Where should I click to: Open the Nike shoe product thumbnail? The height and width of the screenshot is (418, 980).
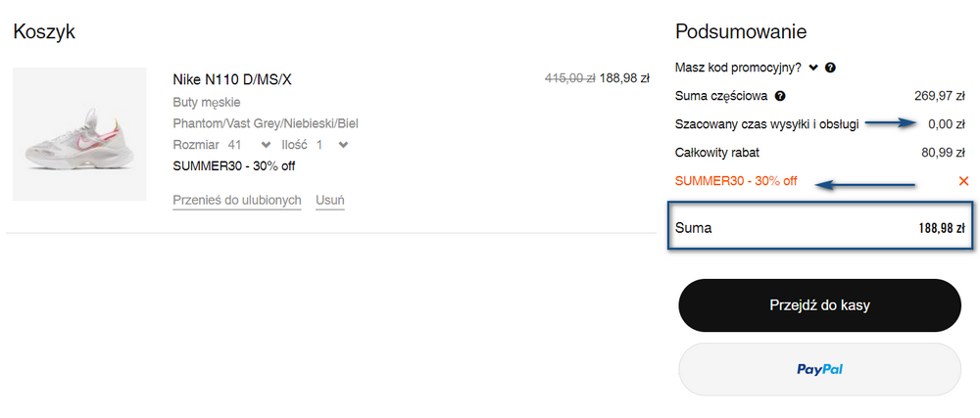pyautogui.click(x=79, y=134)
